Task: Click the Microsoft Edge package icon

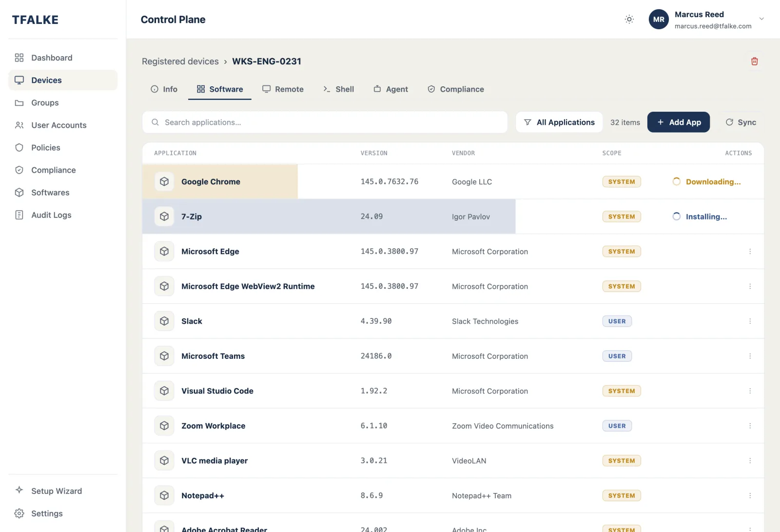Action: coord(164,251)
